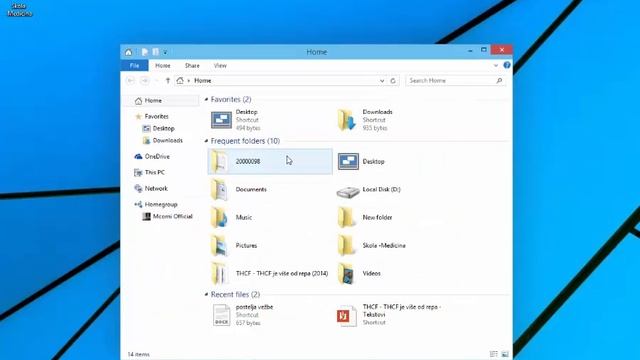Navigate back with the back arrow
640x360 pixels.
point(131,81)
